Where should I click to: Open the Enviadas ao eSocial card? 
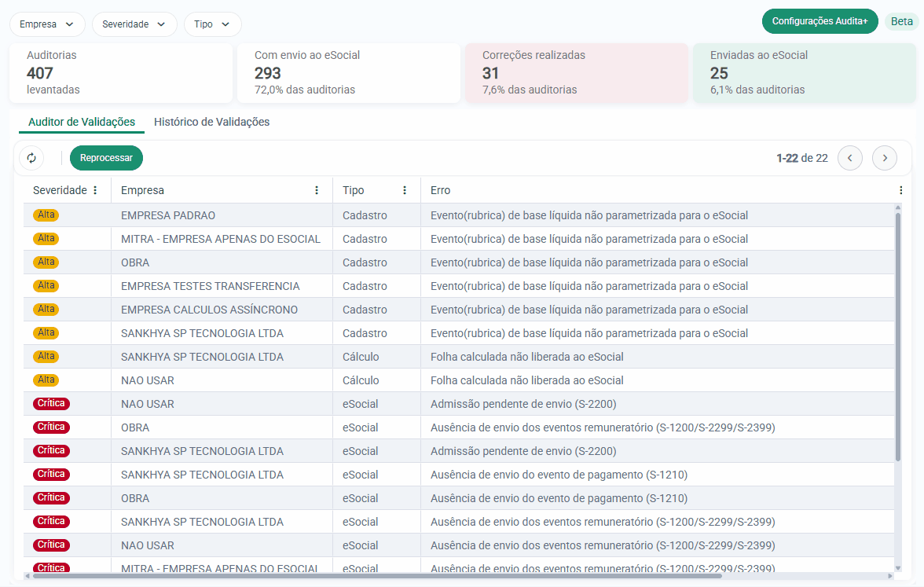805,73
